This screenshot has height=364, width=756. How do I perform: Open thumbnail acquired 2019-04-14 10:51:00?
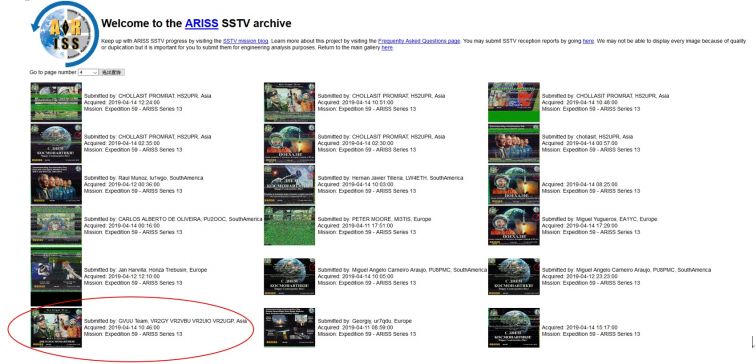pyautogui.click(x=289, y=102)
